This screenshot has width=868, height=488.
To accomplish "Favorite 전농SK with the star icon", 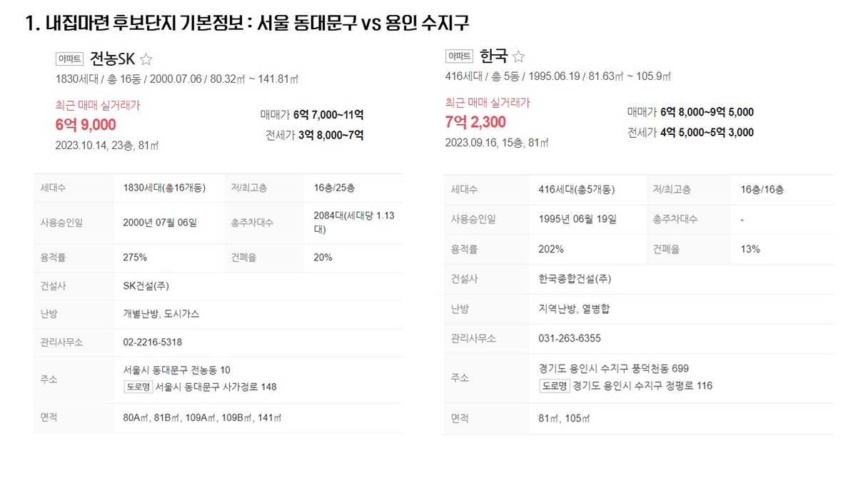I will pyautogui.click(x=146, y=60).
